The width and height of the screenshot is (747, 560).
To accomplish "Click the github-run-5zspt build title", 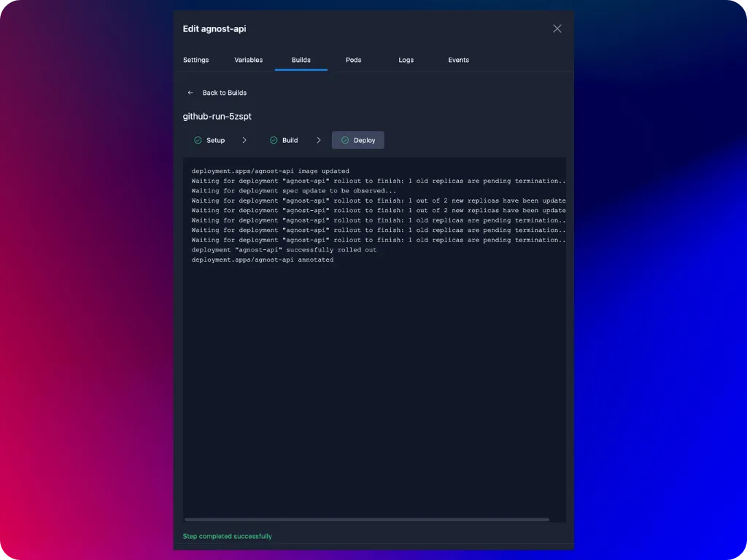I will click(217, 116).
